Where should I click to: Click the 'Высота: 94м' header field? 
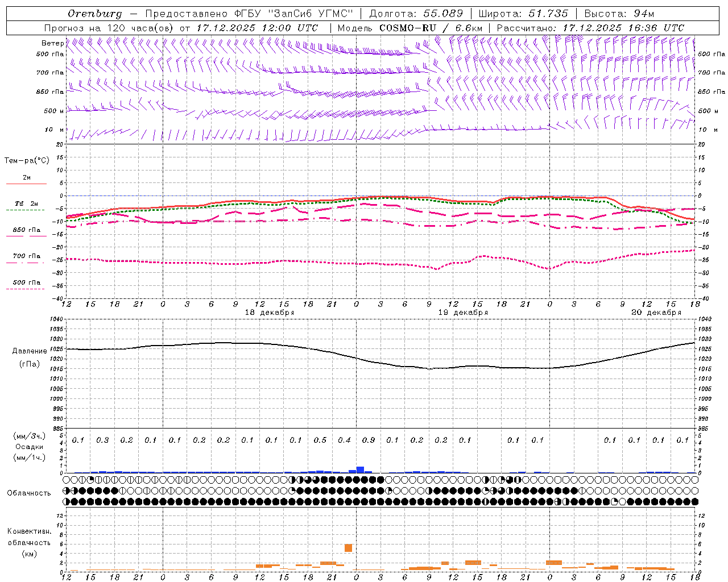coord(619,14)
